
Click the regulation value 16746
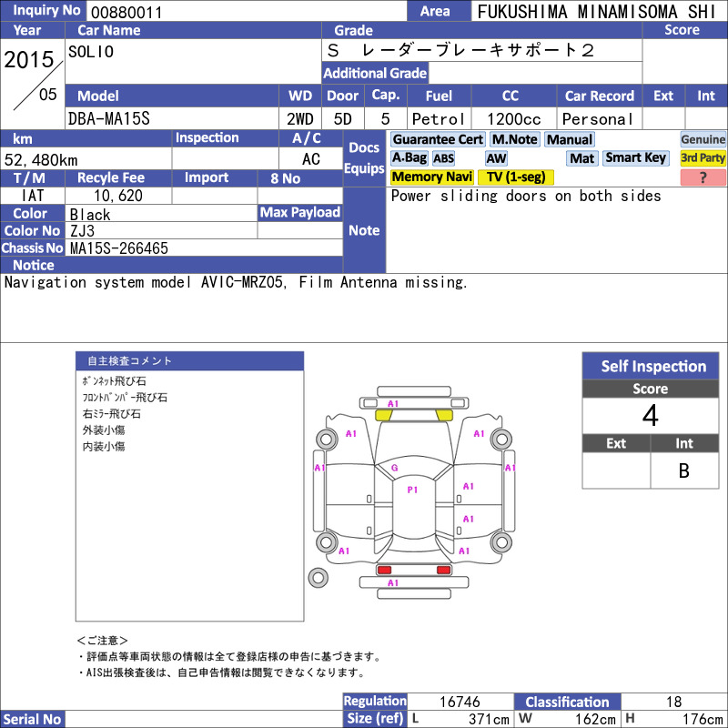click(x=460, y=702)
